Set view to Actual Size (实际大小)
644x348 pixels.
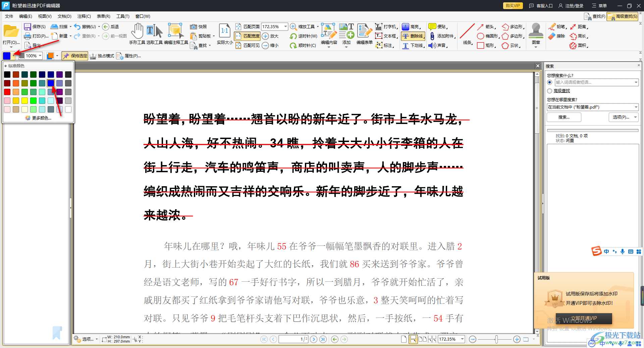click(x=225, y=33)
